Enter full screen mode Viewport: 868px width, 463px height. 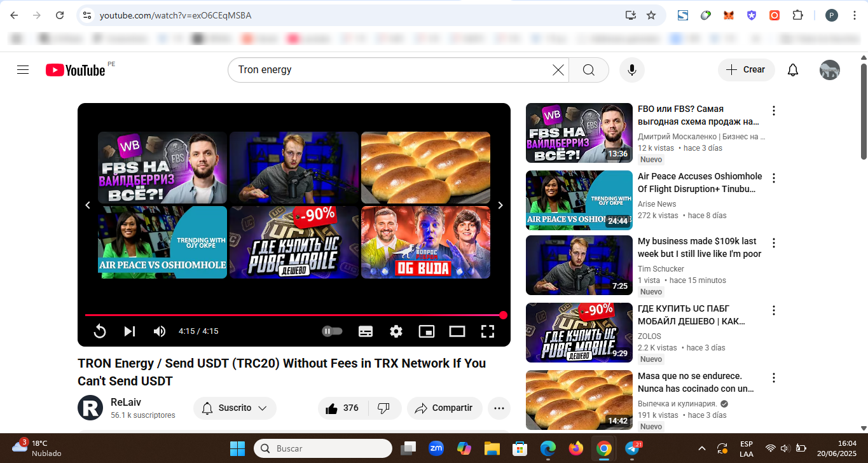click(x=488, y=331)
